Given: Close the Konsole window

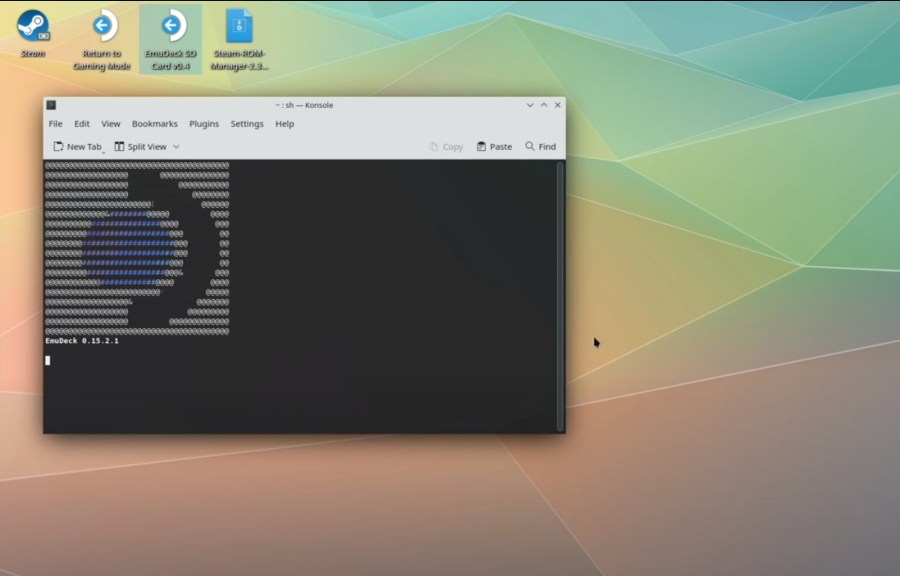Looking at the screenshot, I should pyautogui.click(x=557, y=105).
